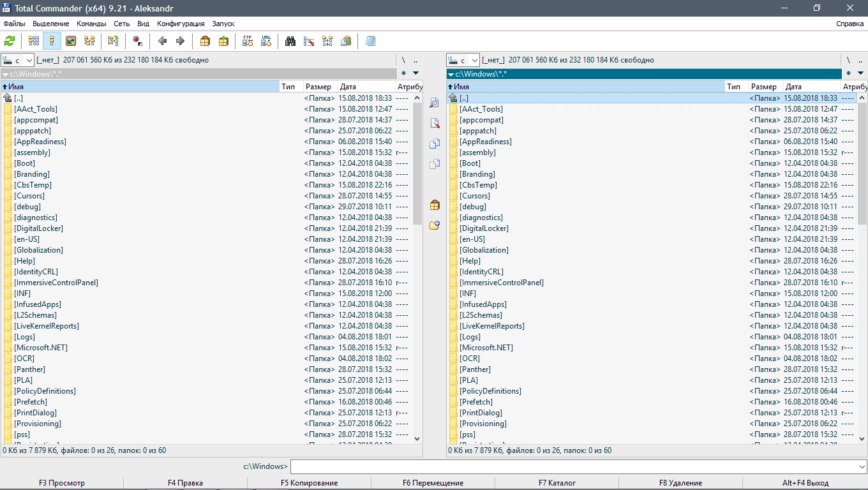
Task: Open the Файлы menu
Action: click(14, 24)
